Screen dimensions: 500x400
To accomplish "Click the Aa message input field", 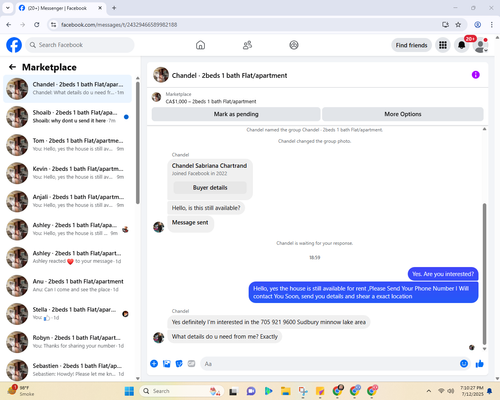I will pyautogui.click(x=330, y=364).
